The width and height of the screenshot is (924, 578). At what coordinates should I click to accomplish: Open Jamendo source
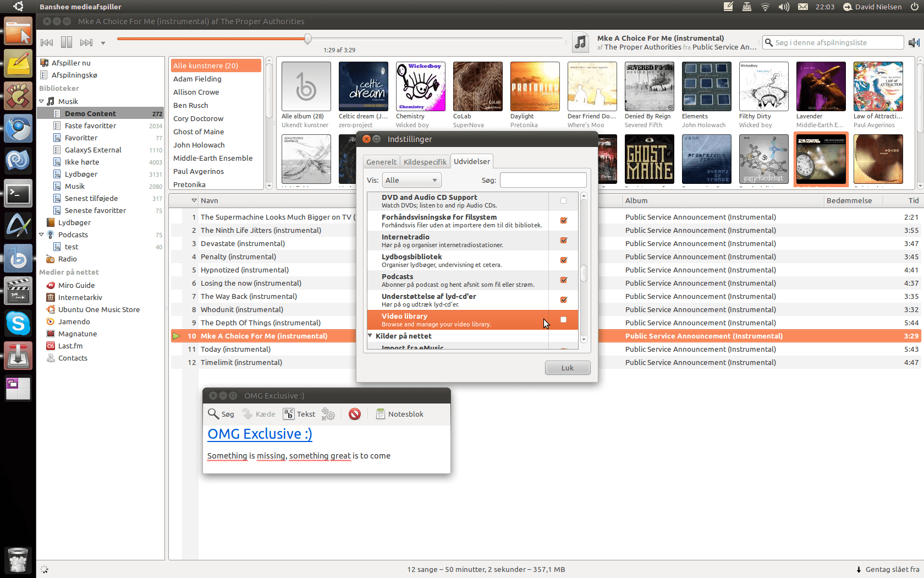[68, 321]
